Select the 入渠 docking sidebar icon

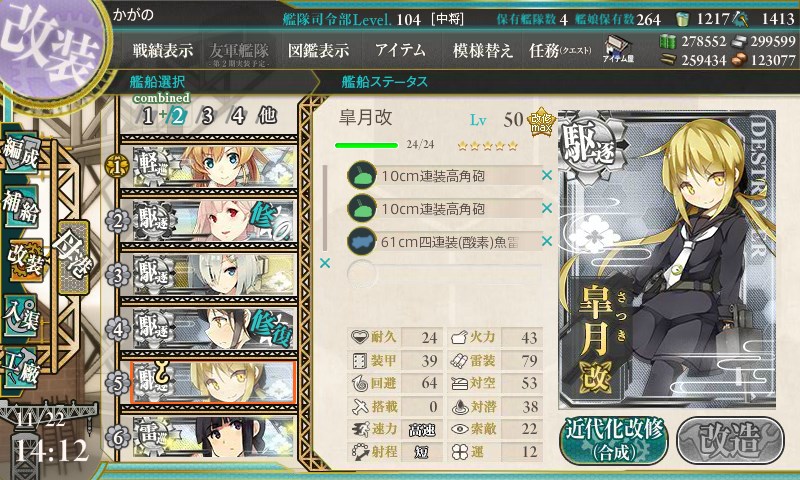click(x=20, y=315)
